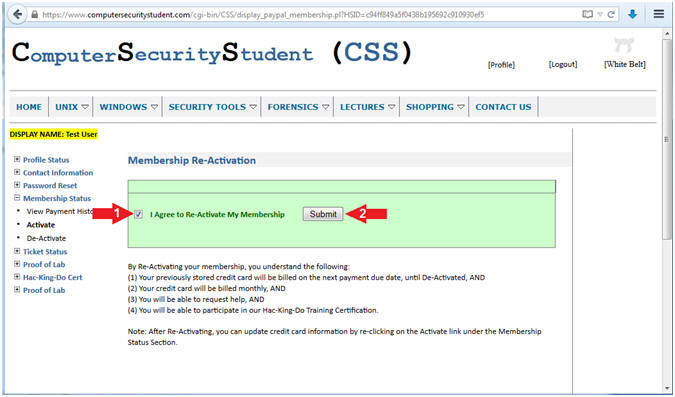The height and width of the screenshot is (397, 675).
Task: Toggle I Agree to Re-Activate My Membership checkbox
Action: (x=138, y=214)
